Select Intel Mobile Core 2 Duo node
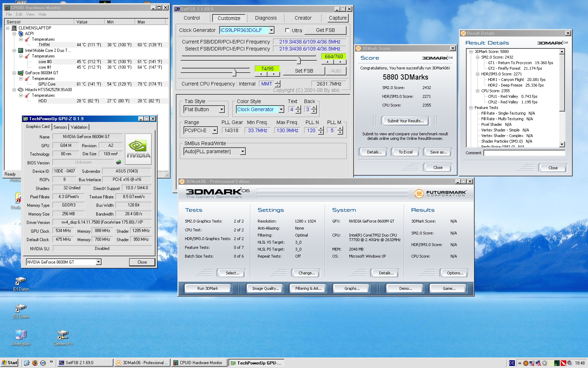This screenshot has width=588, height=368. [48, 50]
